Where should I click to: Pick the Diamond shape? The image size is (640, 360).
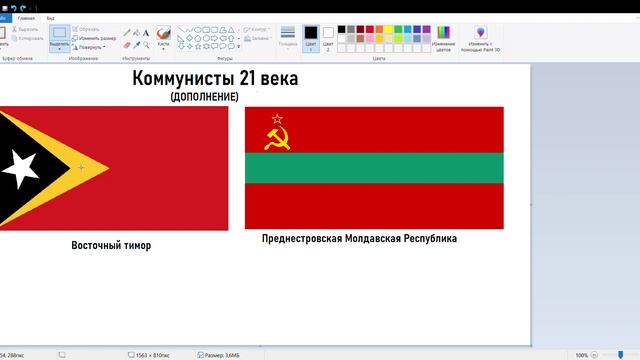click(x=189, y=38)
